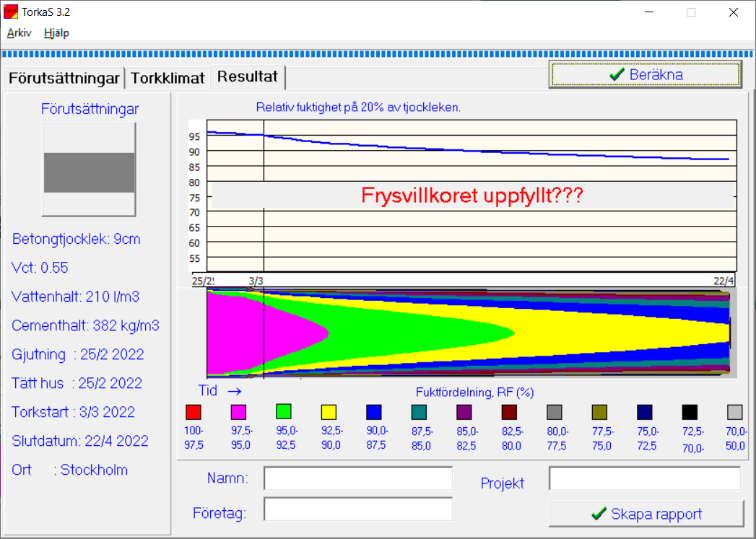This screenshot has width=756, height=539.
Task: Click the Beräkna button
Action: point(645,74)
